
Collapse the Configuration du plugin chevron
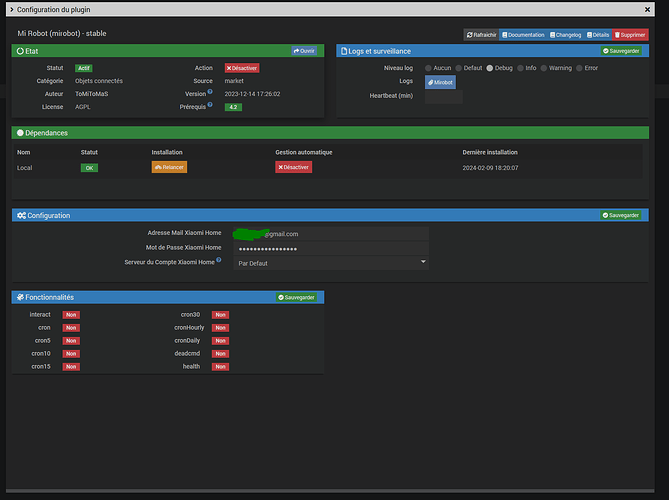pyautogui.click(x=12, y=9)
